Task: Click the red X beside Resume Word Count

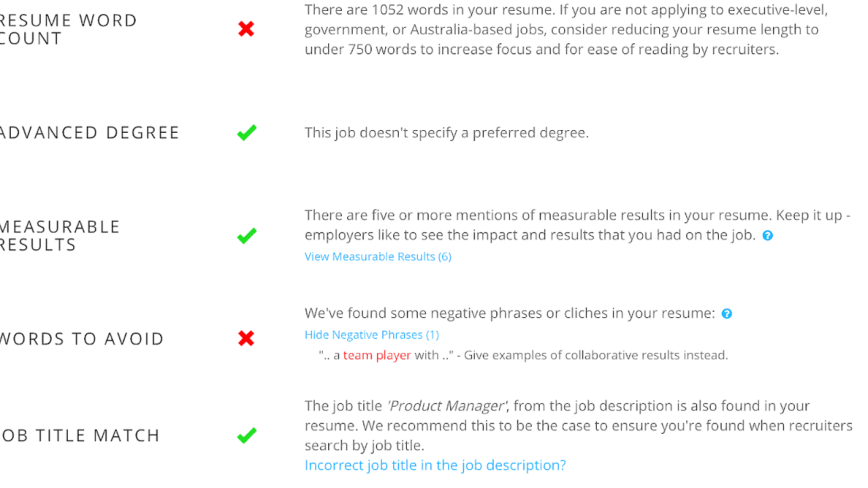Action: click(x=246, y=29)
